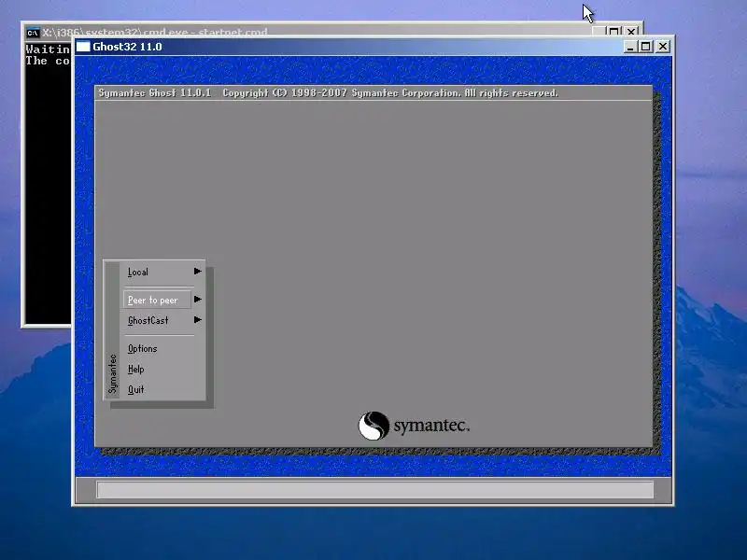747x560 pixels.
Task: Click the cmd.exe window title bar icon
Action: coord(33,33)
